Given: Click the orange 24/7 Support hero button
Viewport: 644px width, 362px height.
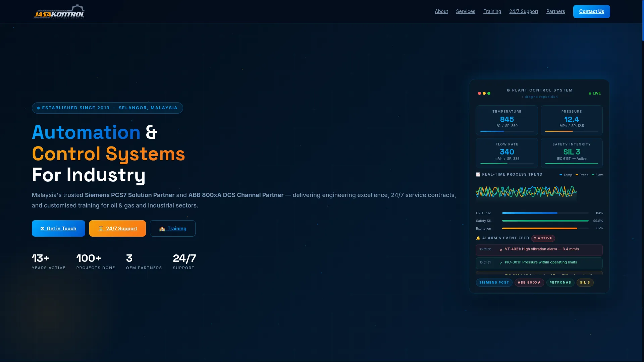Looking at the screenshot, I should click(x=117, y=228).
